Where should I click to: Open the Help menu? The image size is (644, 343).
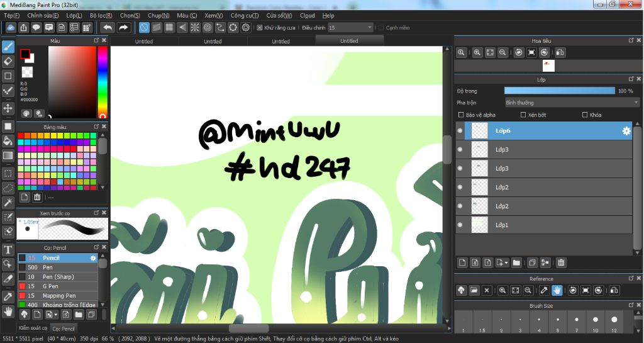(328, 16)
